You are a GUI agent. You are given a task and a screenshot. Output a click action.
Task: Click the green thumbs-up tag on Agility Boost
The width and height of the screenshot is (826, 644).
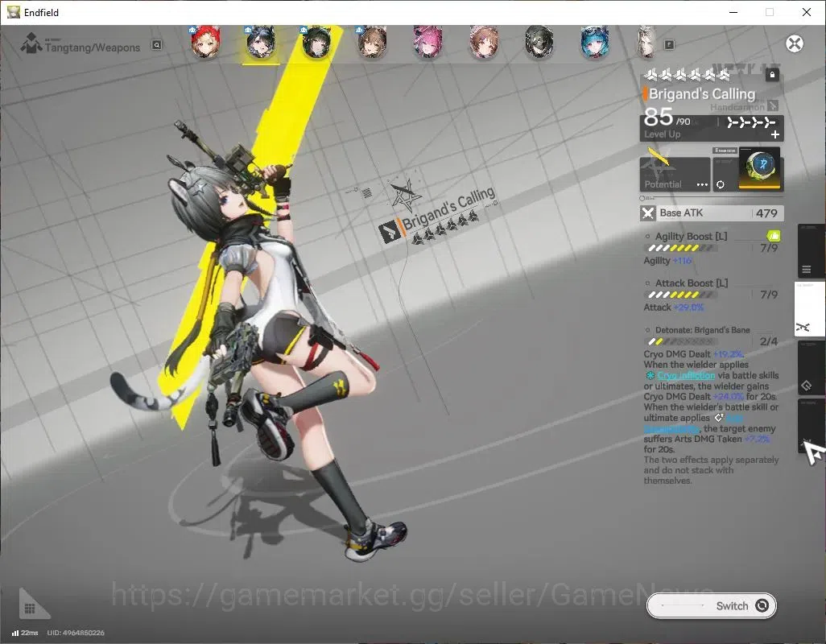[x=774, y=235]
